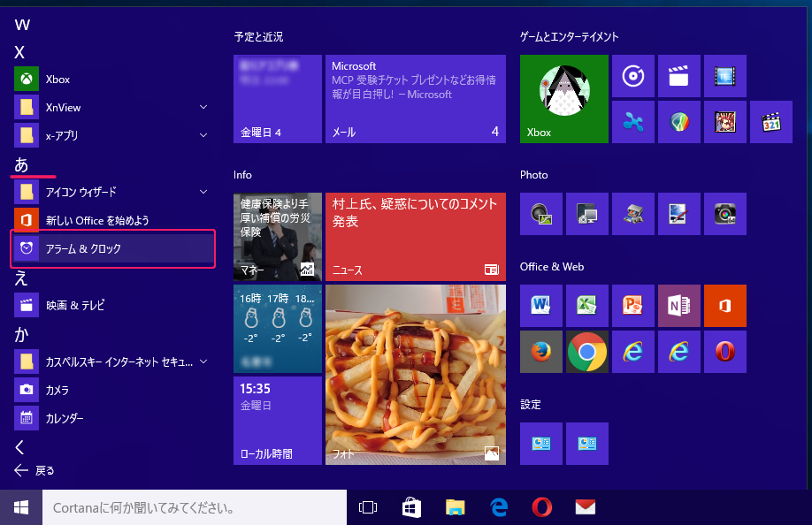Open the blue propeller-shaped app tile

click(632, 122)
